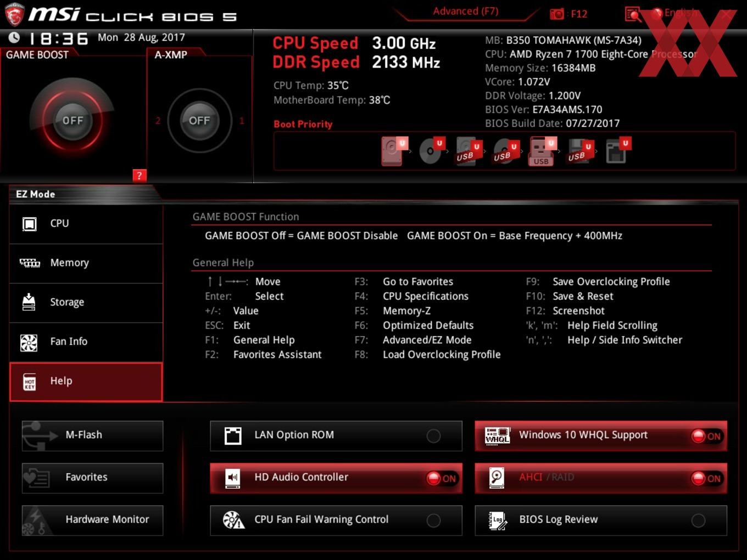This screenshot has width=747, height=560.
Task: Click the MSI dragon shield logo
Action: pyautogui.click(x=14, y=14)
